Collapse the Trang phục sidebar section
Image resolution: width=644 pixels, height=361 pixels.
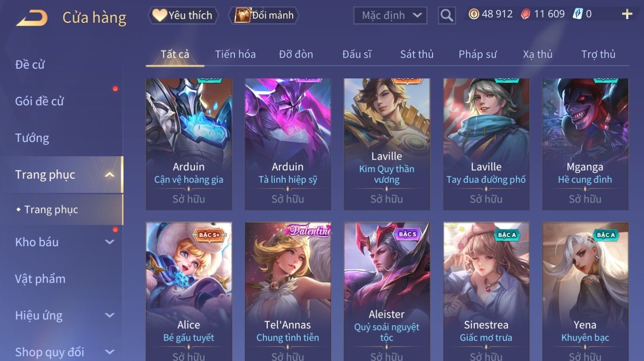(110, 175)
